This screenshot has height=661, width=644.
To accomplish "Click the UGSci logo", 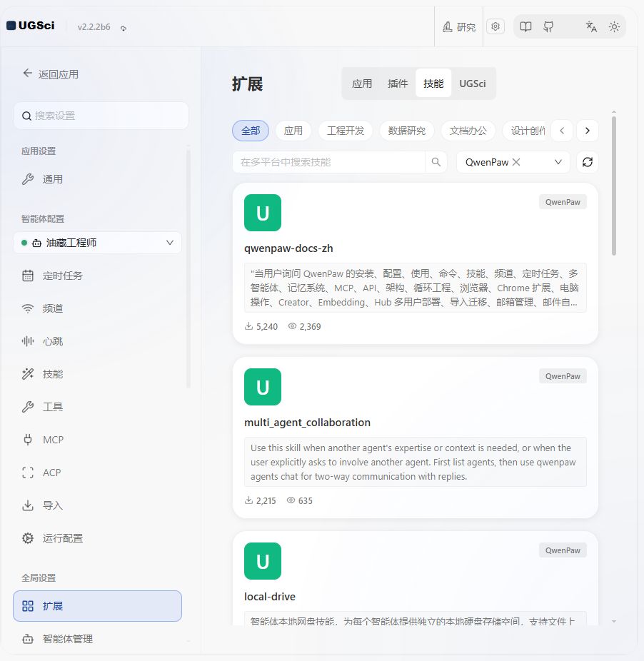I will tap(31, 26).
